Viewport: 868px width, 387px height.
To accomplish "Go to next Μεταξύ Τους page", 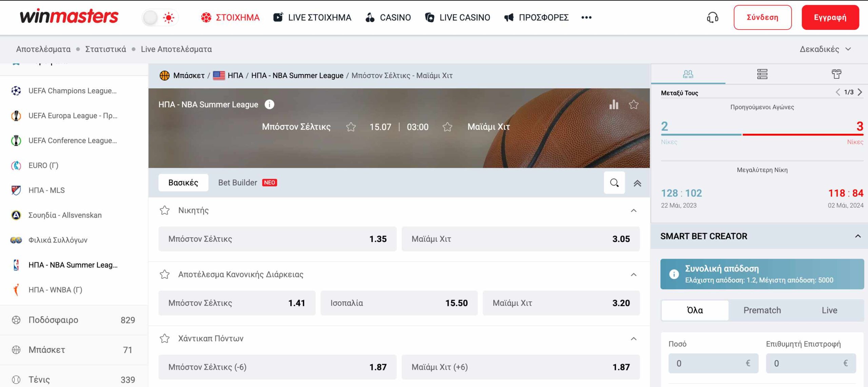I will point(860,92).
